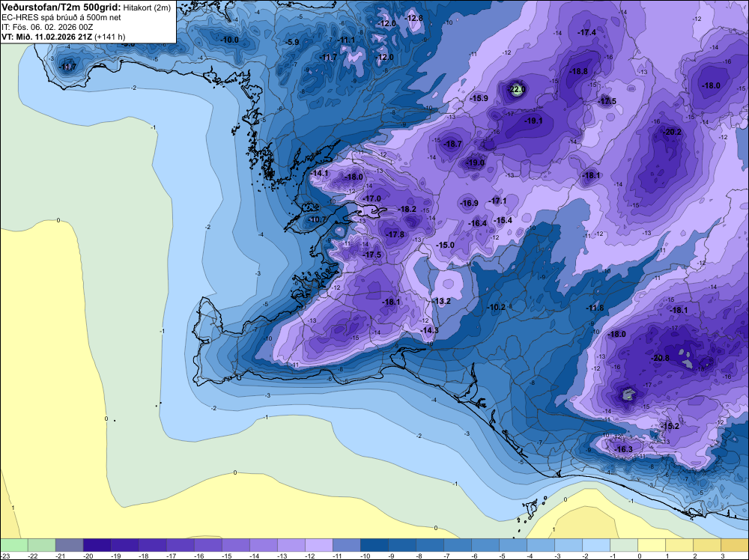Image resolution: width=749 pixels, height=560 pixels.
Task: Click the '(+141 h)' forecast offset text
Action: (110, 37)
